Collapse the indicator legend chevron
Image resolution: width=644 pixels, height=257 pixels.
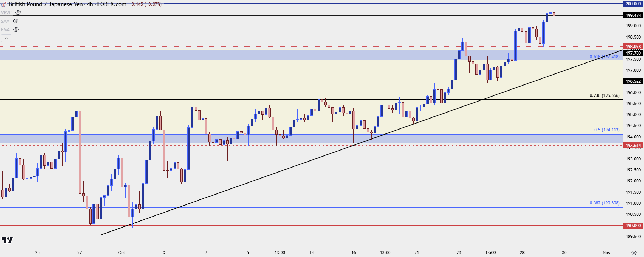(x=6, y=38)
